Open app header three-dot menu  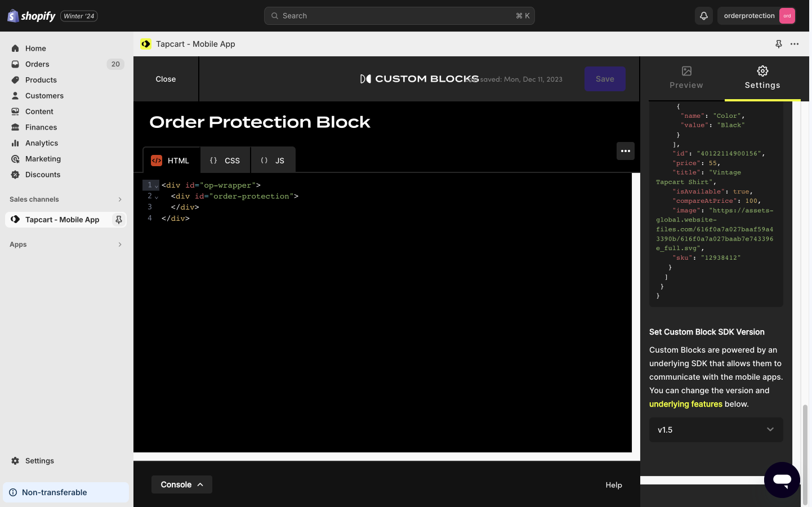[795, 44]
